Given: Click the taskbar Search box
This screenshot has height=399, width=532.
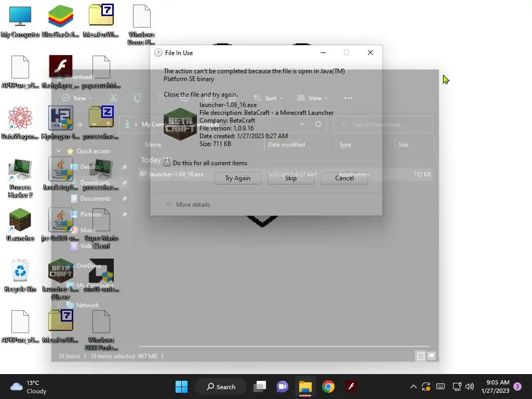Looking at the screenshot, I should pos(221,387).
